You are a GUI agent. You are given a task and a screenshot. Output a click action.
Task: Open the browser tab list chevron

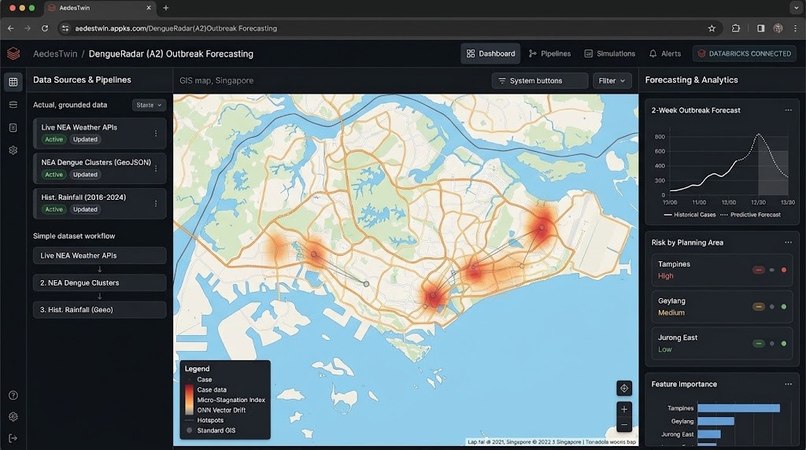click(x=796, y=8)
